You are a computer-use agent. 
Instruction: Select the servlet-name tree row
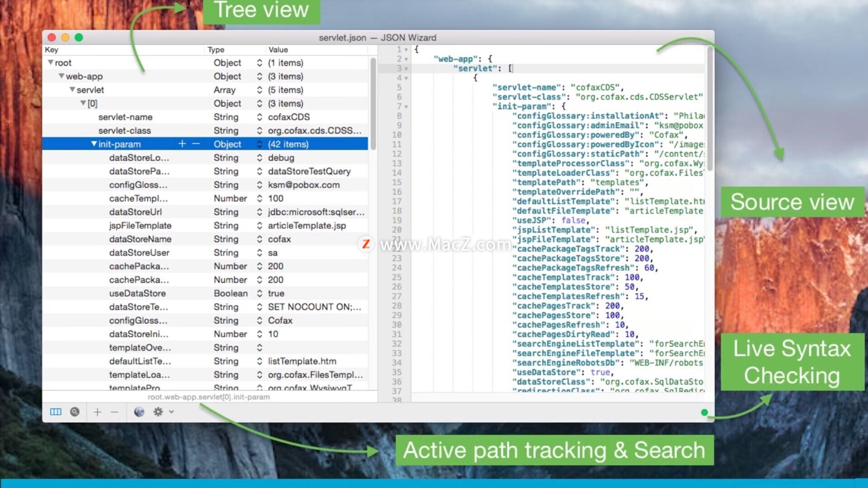pos(205,117)
